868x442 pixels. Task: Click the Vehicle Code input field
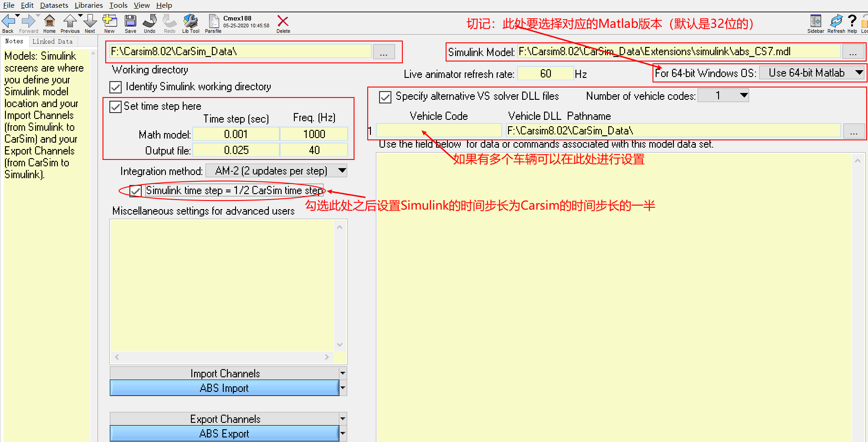(439, 131)
